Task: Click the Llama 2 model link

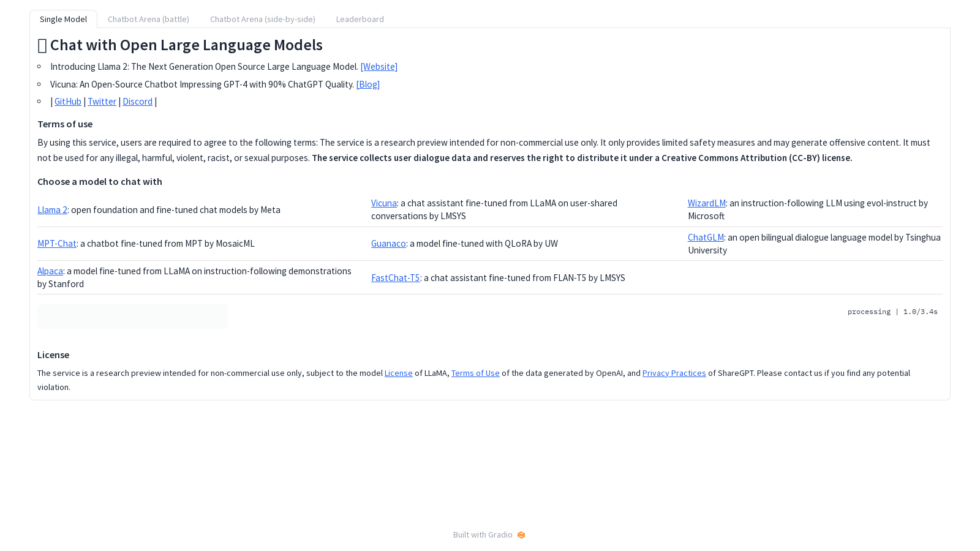Action: pyautogui.click(x=52, y=210)
